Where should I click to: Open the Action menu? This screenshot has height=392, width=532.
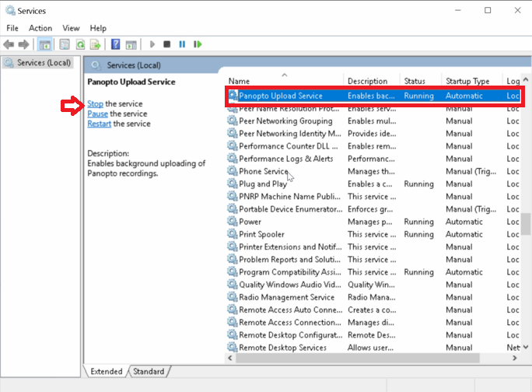tap(40, 28)
